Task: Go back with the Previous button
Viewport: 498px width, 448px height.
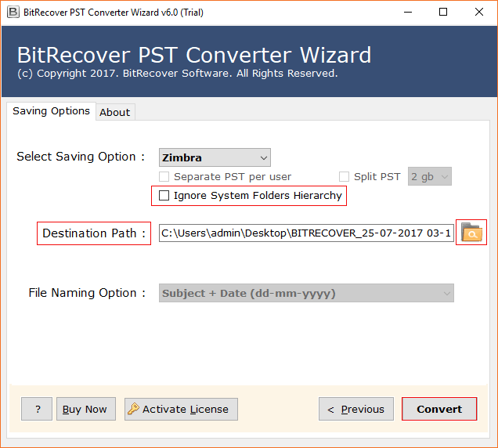Action: 355,409
